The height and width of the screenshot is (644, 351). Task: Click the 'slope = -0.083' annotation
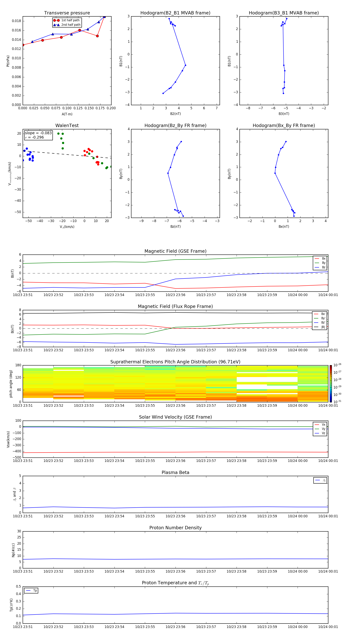38,133
